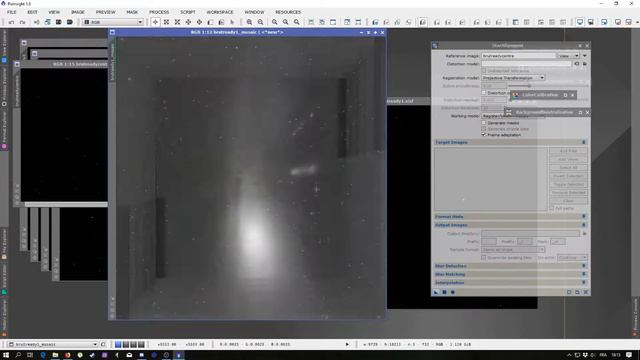The height and width of the screenshot is (360, 640).
Task: Click the horizontal scrollbar of the left image window
Action: pyautogui.click(x=66, y=204)
